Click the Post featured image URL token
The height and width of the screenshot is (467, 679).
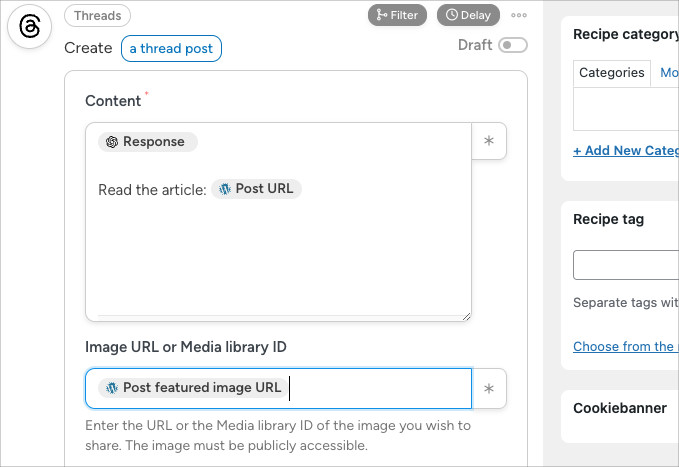pos(194,388)
